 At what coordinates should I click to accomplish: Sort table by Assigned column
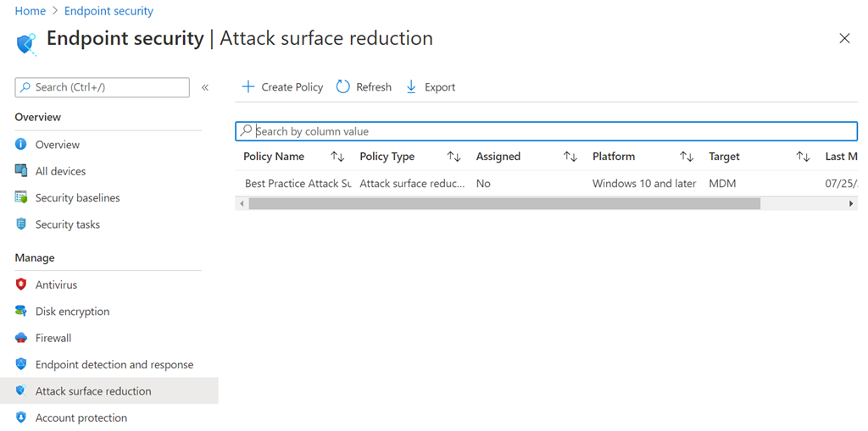[x=570, y=157]
